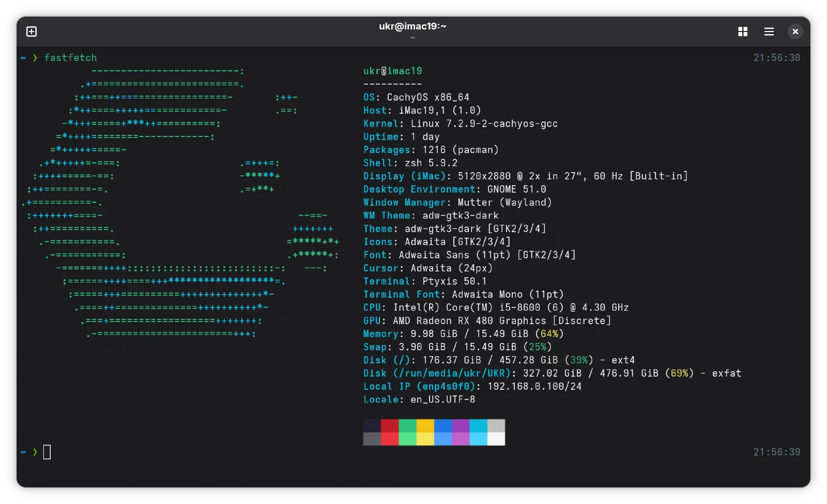Click the Uptime line showing 1 day

(x=402, y=136)
